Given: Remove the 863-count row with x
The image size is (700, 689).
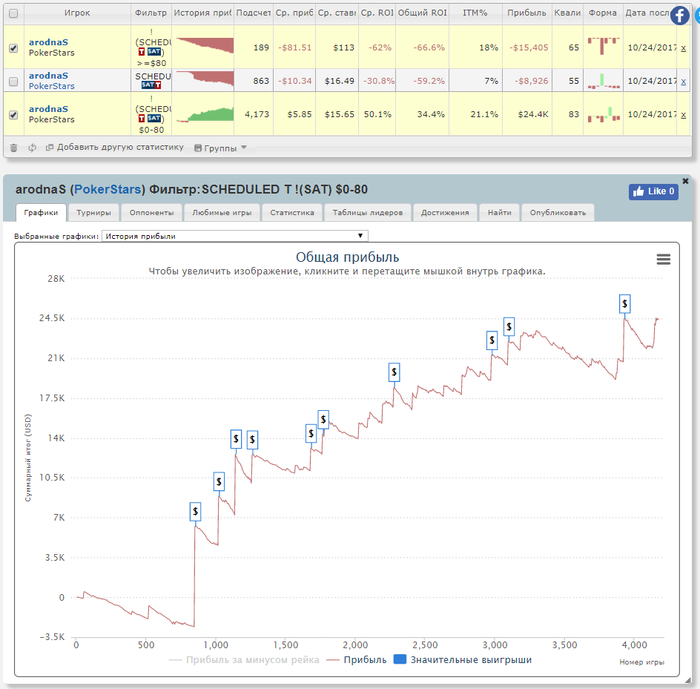Looking at the screenshot, I should [683, 82].
